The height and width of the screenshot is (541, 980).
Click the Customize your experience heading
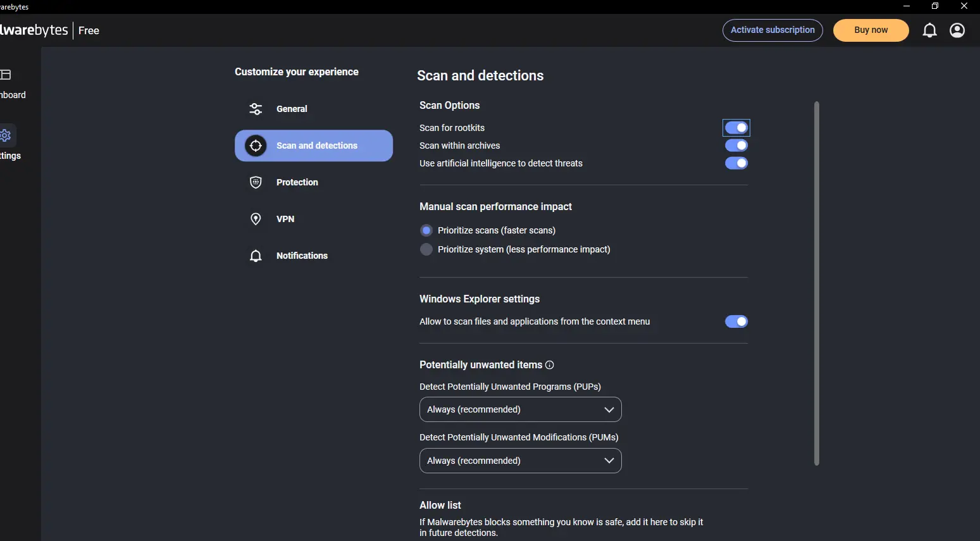297,72
